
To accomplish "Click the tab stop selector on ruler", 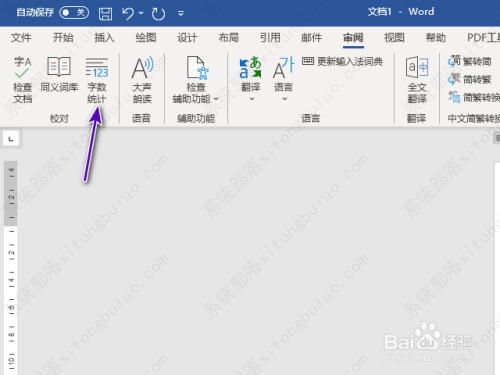I will click(11, 139).
